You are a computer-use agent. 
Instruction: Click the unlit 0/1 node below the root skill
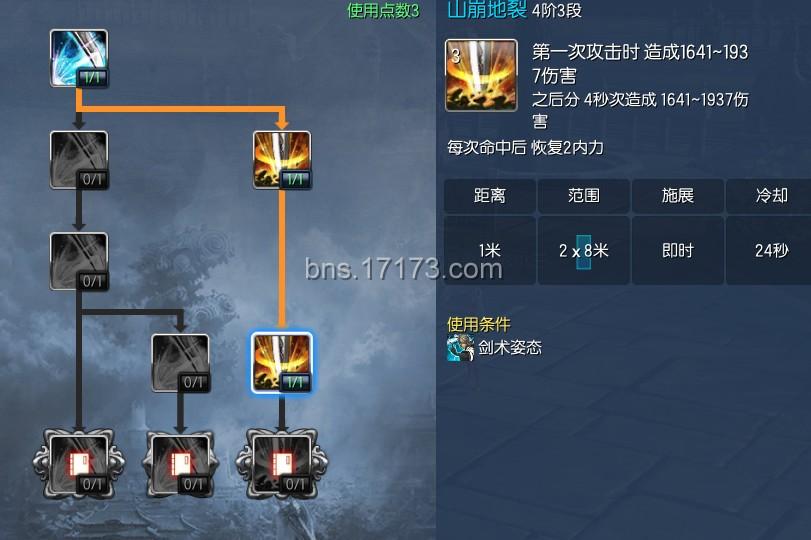(x=79, y=160)
